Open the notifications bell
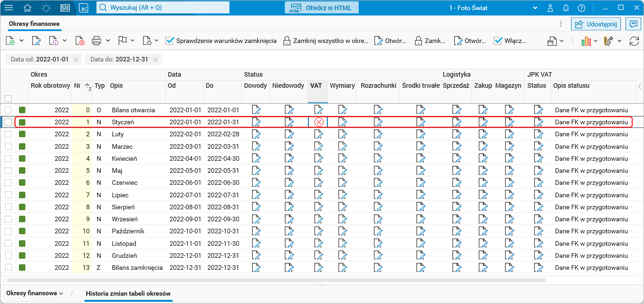The height and width of the screenshot is (304, 644). [x=566, y=8]
